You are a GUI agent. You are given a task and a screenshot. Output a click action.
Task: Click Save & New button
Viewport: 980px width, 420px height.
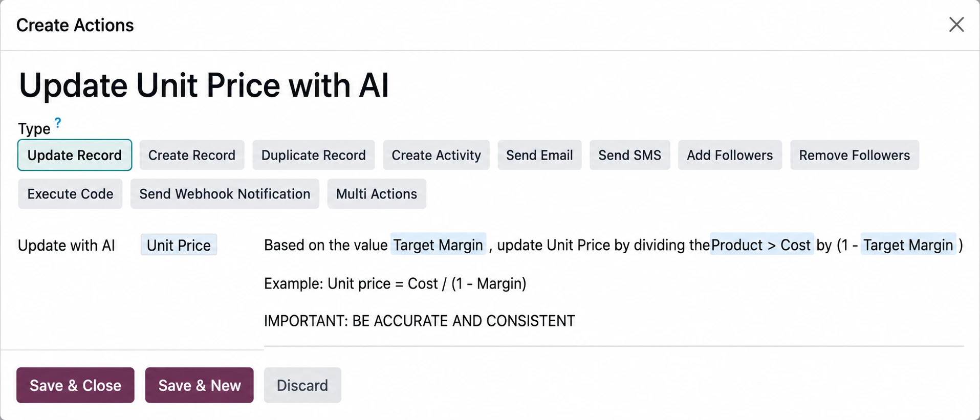coord(199,385)
